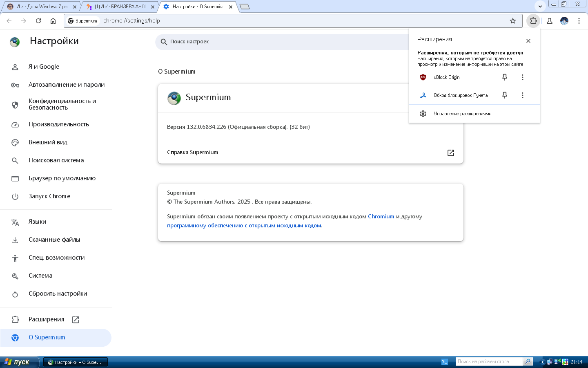The height and width of the screenshot is (368, 588).
Task: Click the Supermium site info chip
Action: click(83, 21)
